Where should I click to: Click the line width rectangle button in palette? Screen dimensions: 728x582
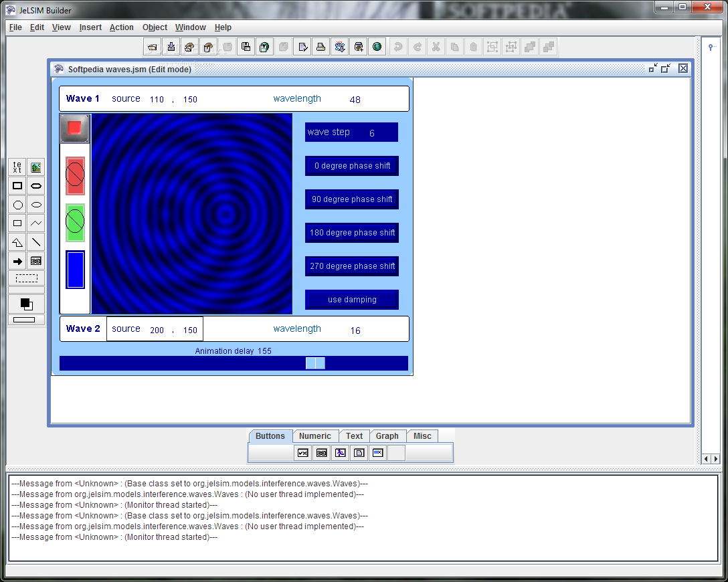(x=27, y=320)
